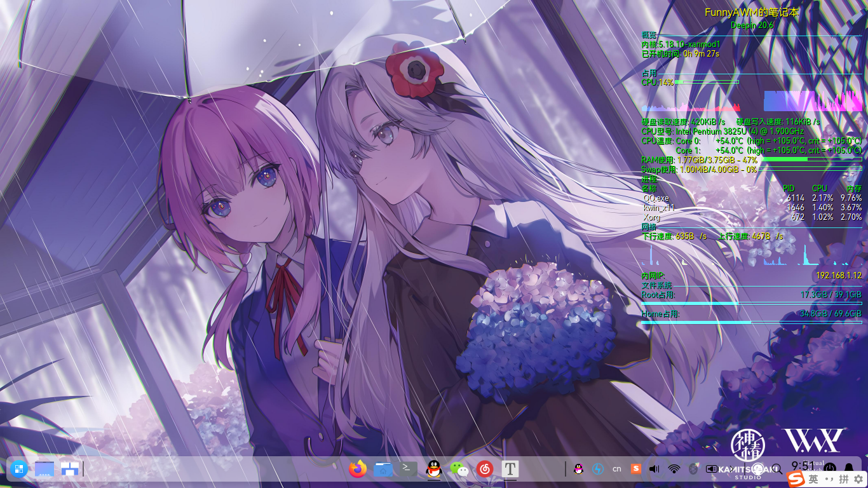The height and width of the screenshot is (488, 868).
Task: Launch NetEase Cloud Music
Action: click(x=485, y=469)
